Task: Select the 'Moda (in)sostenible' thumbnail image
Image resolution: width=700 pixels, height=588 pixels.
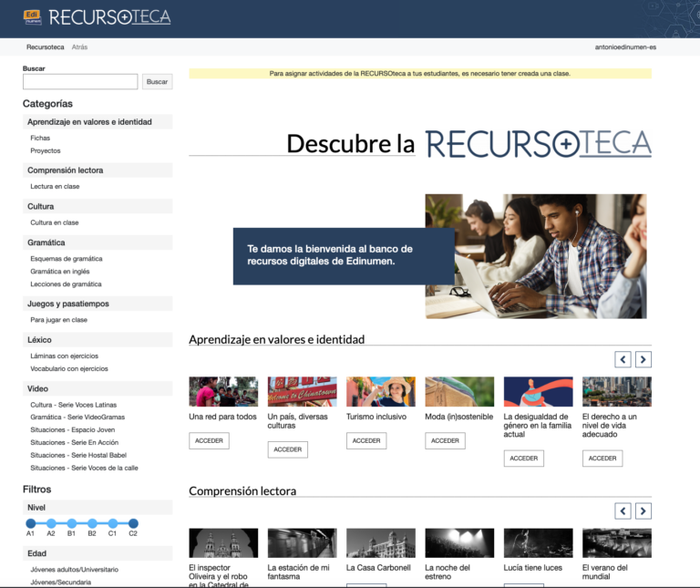Action: point(459,392)
